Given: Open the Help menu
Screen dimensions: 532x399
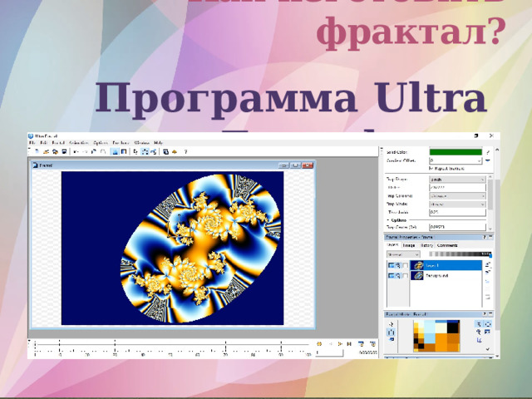Looking at the screenshot, I should [158, 143].
